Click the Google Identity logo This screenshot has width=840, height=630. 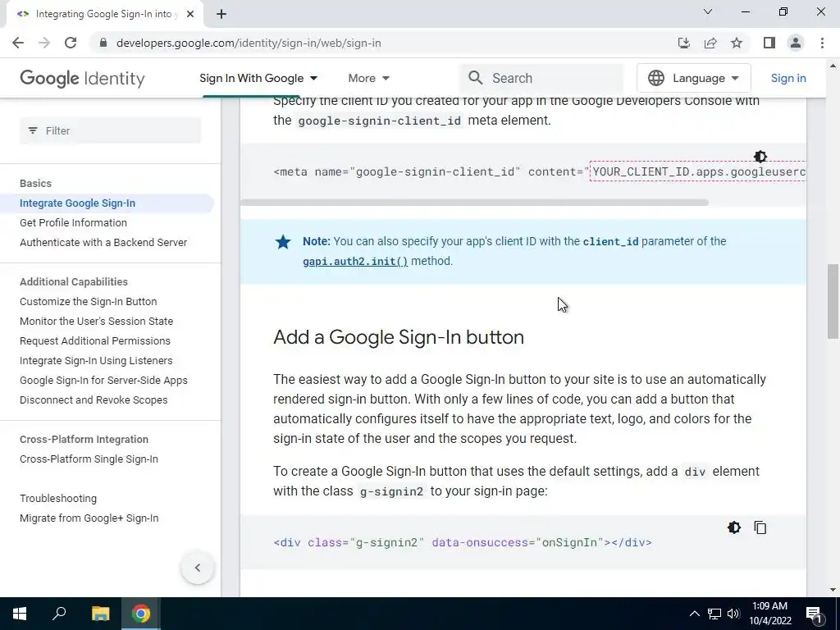[83, 78]
